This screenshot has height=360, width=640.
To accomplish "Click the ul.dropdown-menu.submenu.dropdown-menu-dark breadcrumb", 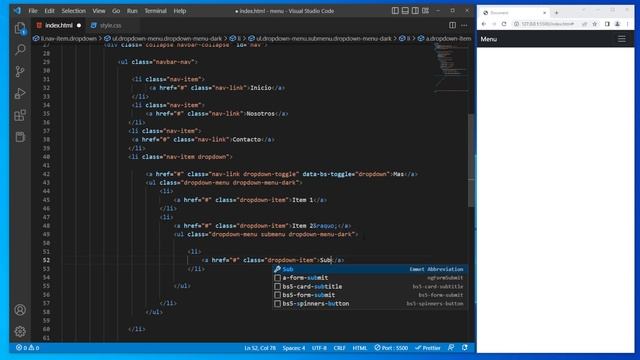I will click(x=320, y=38).
